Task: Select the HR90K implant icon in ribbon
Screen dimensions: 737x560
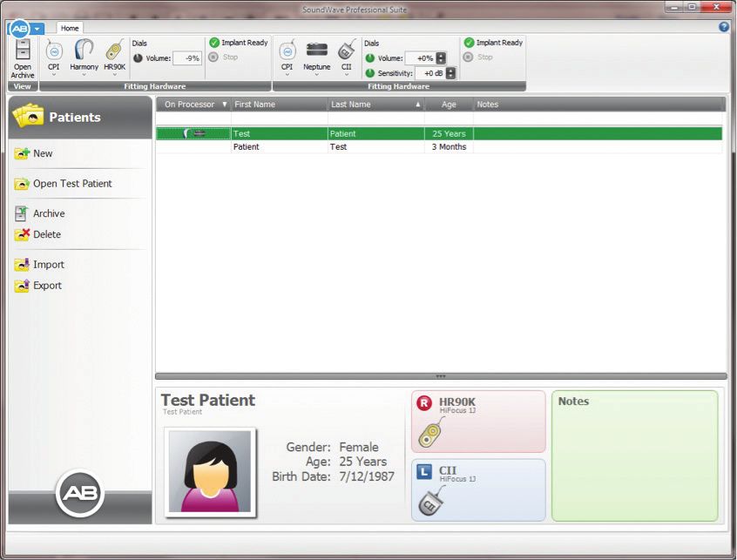Action: click(x=114, y=51)
